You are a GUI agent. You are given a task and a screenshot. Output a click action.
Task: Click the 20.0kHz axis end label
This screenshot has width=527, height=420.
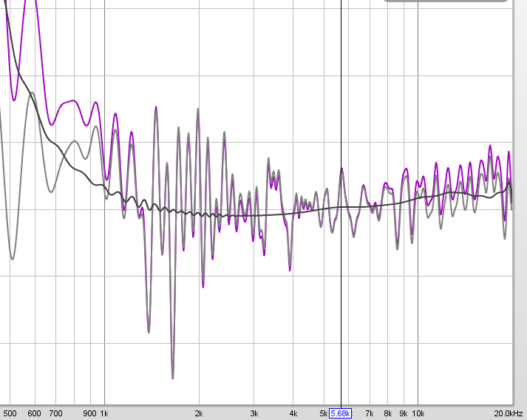(509, 413)
